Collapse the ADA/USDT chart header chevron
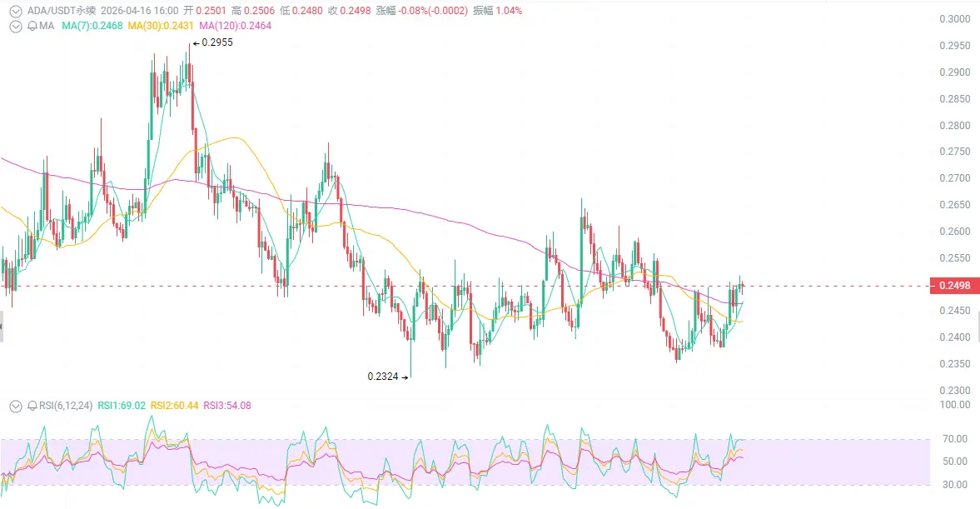The width and height of the screenshot is (980, 509). tap(16, 12)
